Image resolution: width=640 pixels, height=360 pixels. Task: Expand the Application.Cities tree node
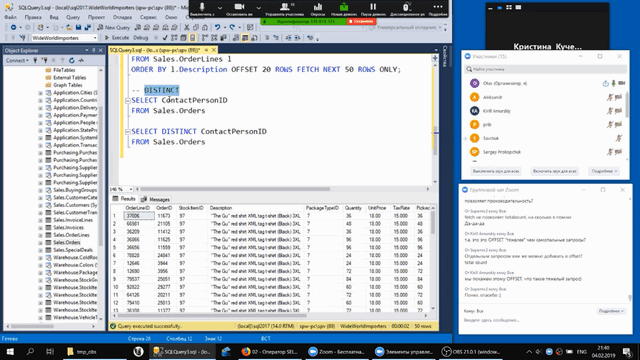(40, 93)
